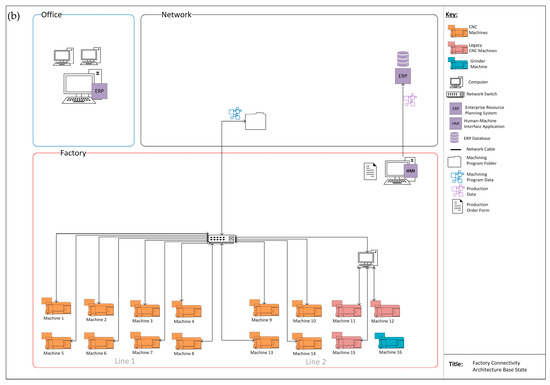Click the (b) figure label
The image size is (550, 385).
click(14, 16)
